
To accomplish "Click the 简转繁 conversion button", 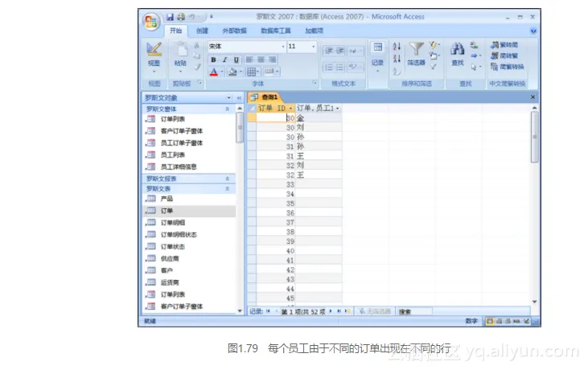I will [x=504, y=55].
